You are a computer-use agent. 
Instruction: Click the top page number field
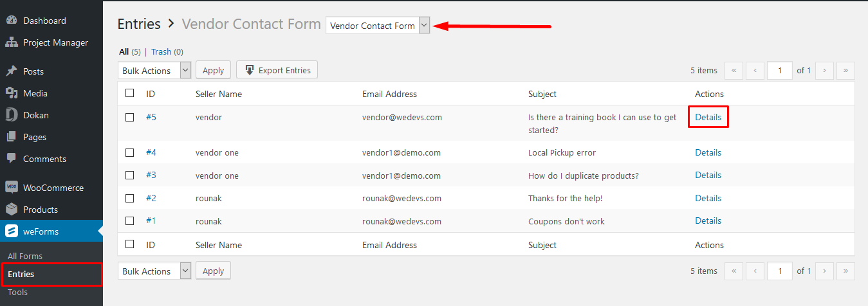[780, 70]
